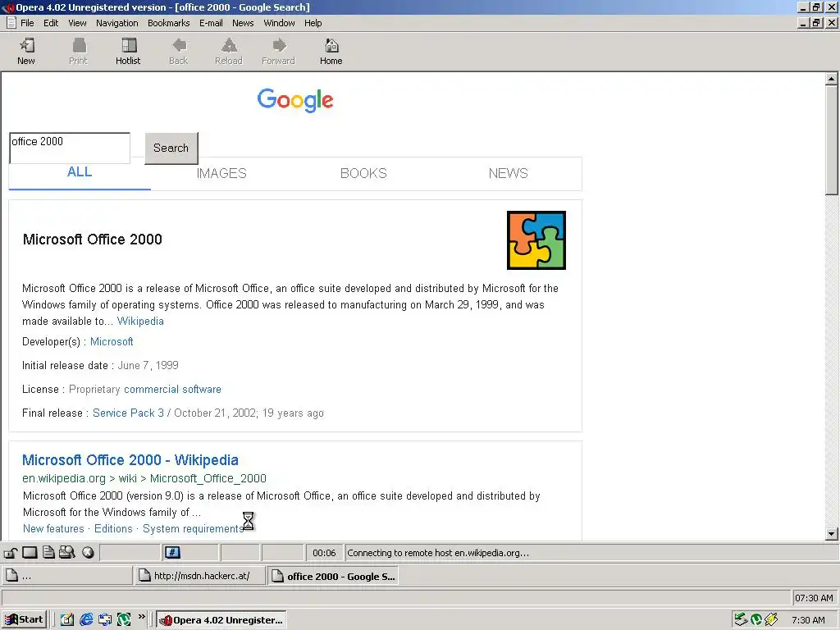Click the Opera document icon left of File

pyautogui.click(x=11, y=22)
